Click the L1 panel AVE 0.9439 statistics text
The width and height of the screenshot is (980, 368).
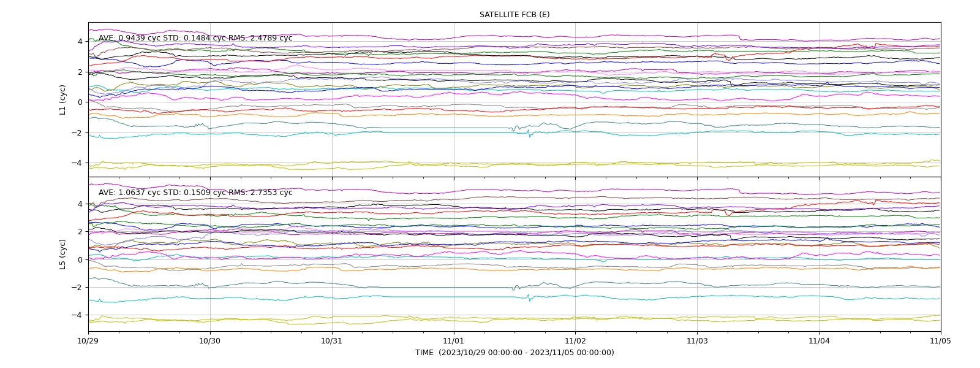pos(195,38)
